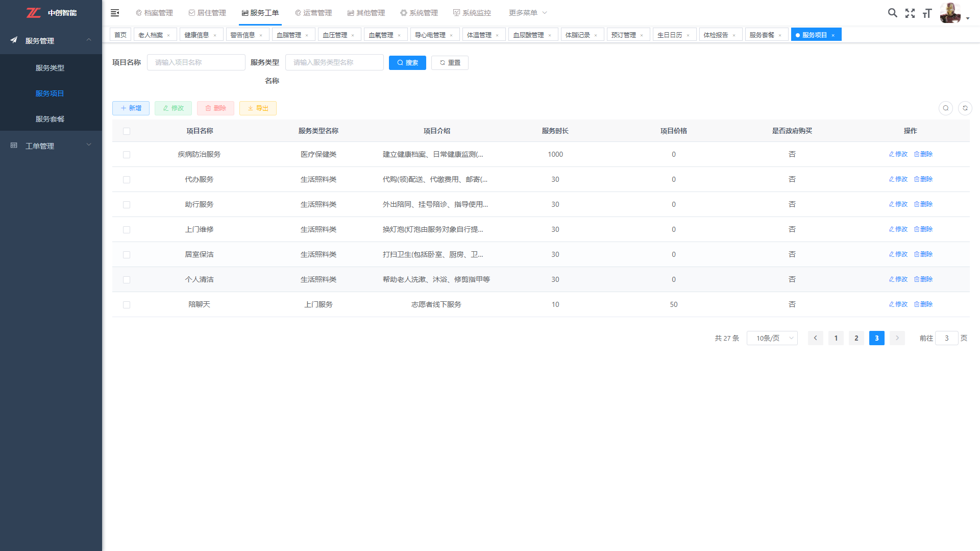Toggle fullscreen mode icon
The image size is (980, 551).
coord(910,13)
